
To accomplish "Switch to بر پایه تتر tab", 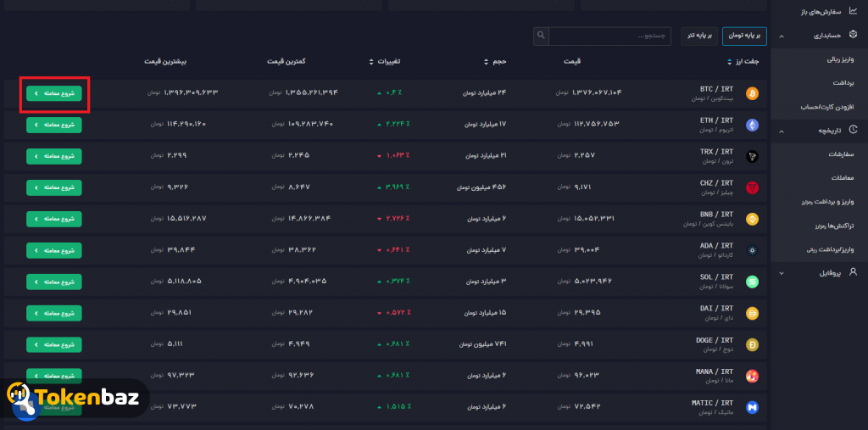I will [x=699, y=36].
